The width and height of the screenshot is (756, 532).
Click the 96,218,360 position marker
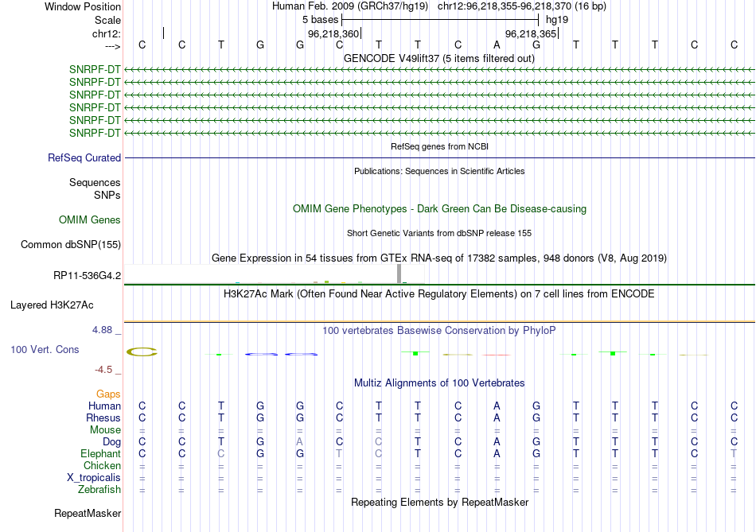[x=333, y=33]
